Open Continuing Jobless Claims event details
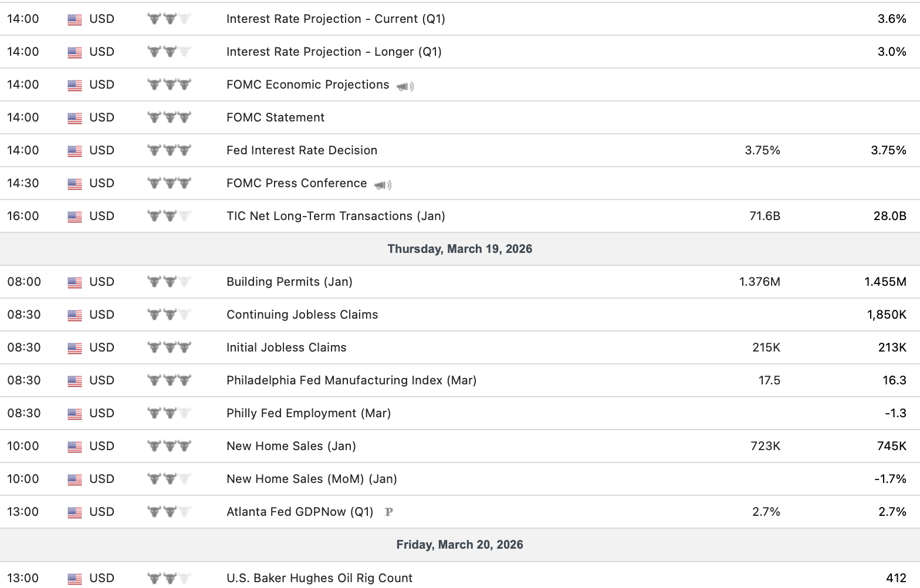The width and height of the screenshot is (920, 588). (x=302, y=315)
